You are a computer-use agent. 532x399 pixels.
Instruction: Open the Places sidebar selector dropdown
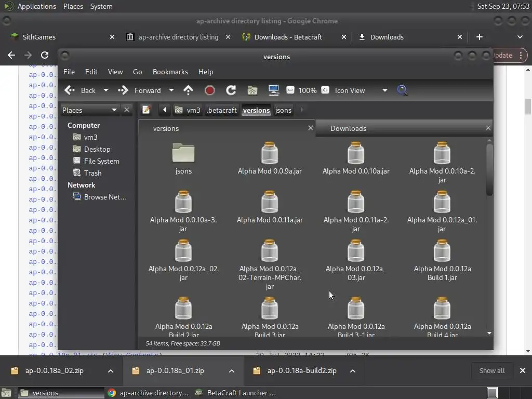[x=89, y=110]
